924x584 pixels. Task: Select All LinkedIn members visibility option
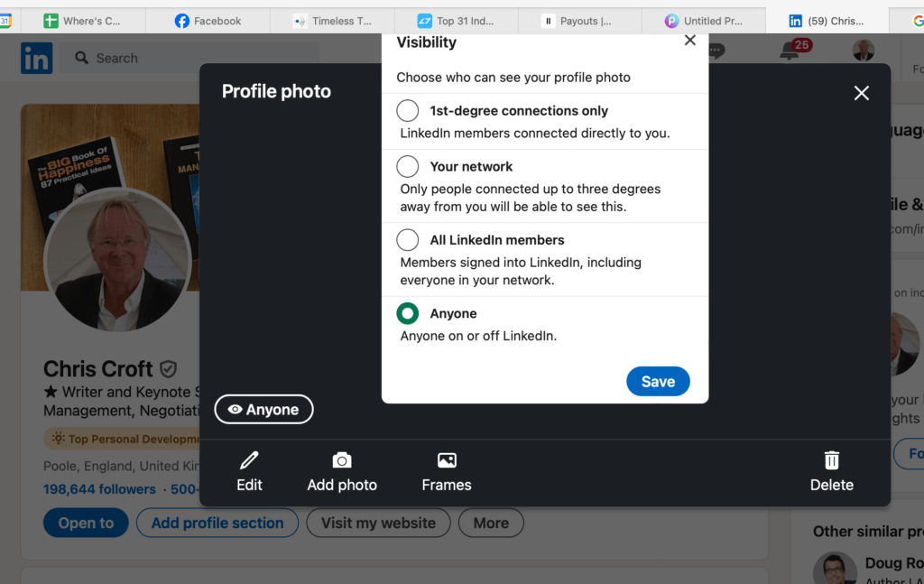[x=407, y=239]
